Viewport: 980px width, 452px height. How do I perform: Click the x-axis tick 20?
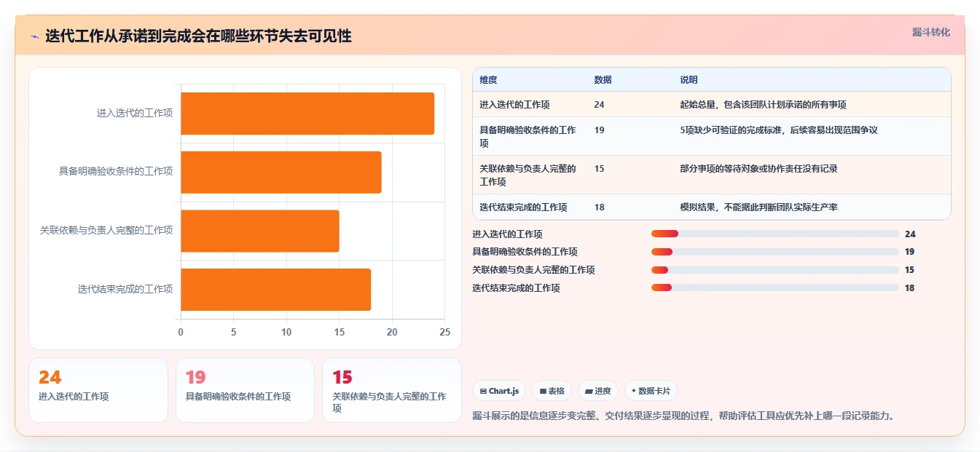392,332
